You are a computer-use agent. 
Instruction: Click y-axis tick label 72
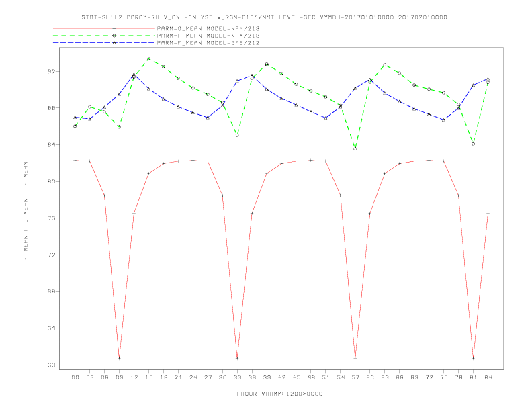pos(51,255)
